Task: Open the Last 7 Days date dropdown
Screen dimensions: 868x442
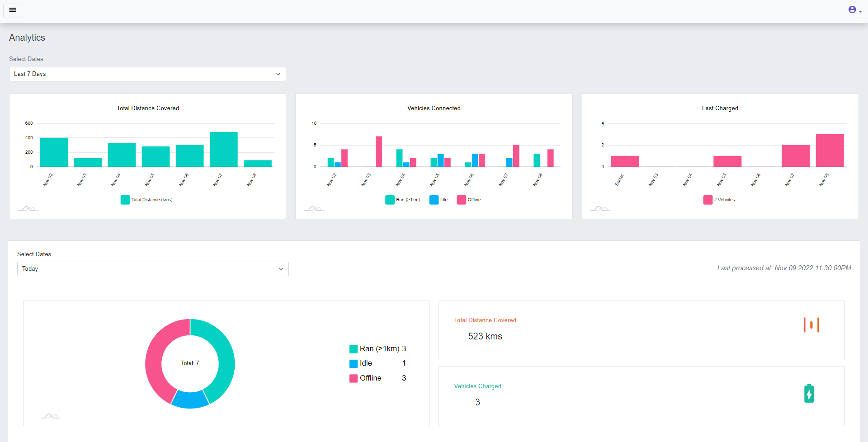Action: point(147,74)
